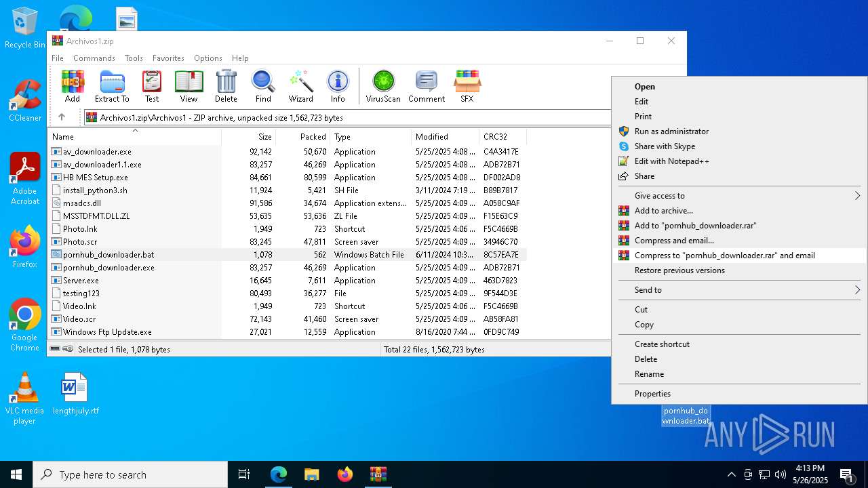868x488 pixels.
Task: Select Edit with Notepad++
Action: [739, 161]
